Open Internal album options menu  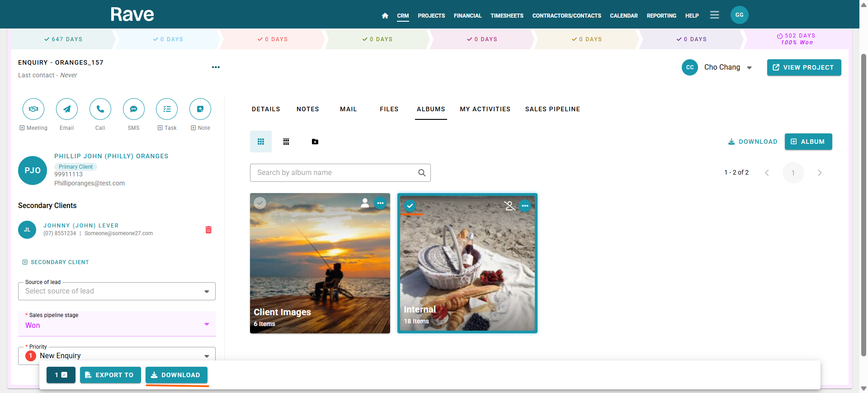525,206
